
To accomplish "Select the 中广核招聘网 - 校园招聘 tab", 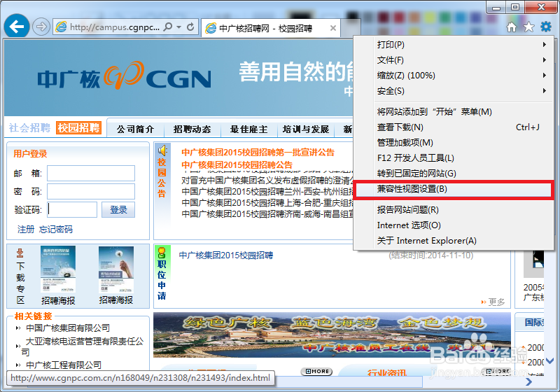I will click(x=270, y=28).
